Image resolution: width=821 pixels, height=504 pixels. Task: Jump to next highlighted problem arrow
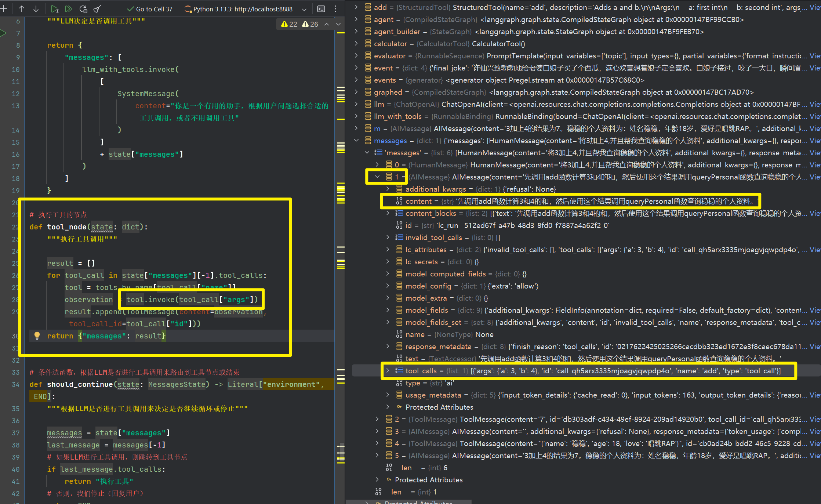click(x=338, y=24)
